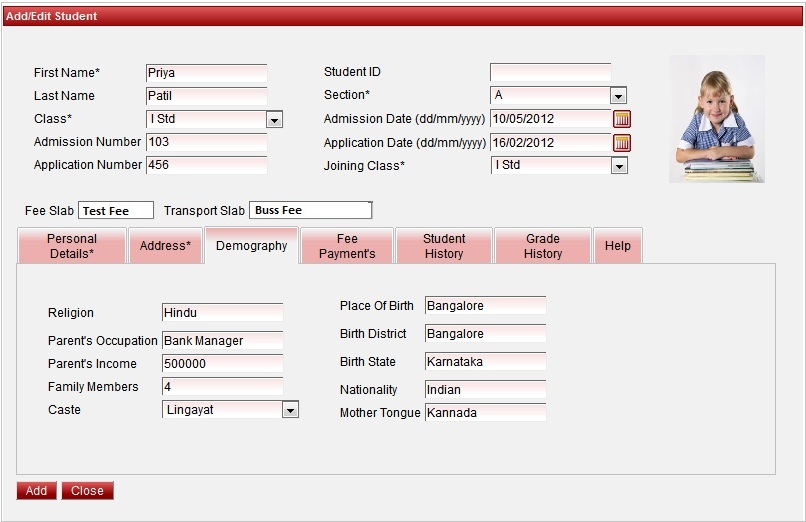Image resolution: width=806 pixels, height=522 pixels.
Task: Open the Joining Class dropdown
Action: point(619,166)
